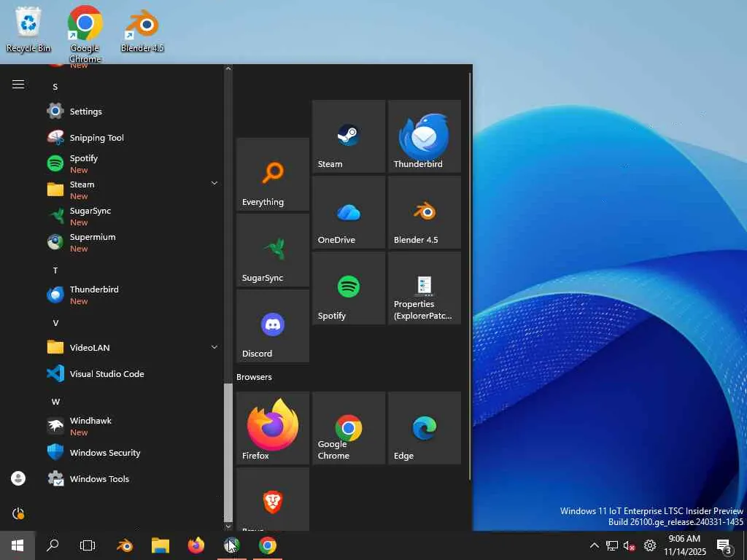747x560 pixels.
Task: Select Recycle Bin on the desktop
Action: pos(28,29)
